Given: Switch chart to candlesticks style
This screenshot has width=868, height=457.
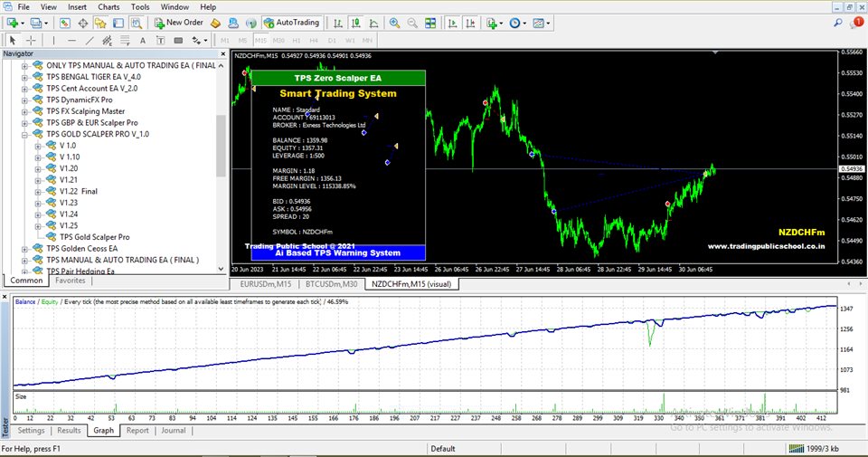Looking at the screenshot, I should [356, 23].
